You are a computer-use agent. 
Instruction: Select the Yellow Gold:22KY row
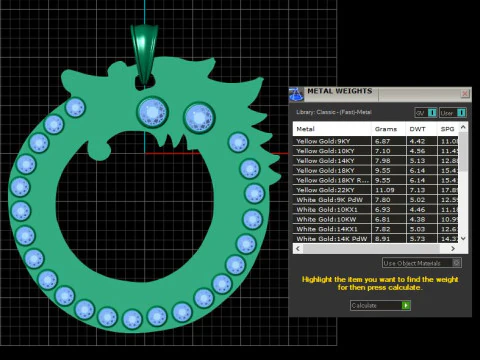click(375, 190)
